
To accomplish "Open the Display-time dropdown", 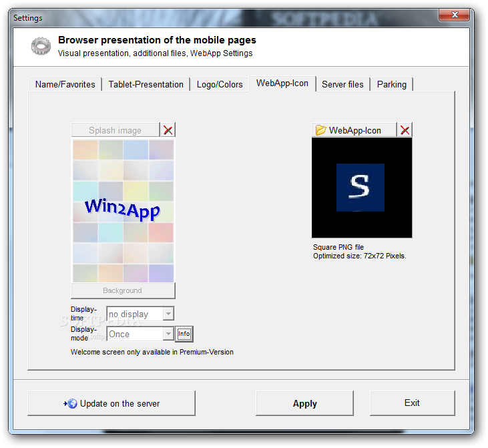I will coord(140,314).
